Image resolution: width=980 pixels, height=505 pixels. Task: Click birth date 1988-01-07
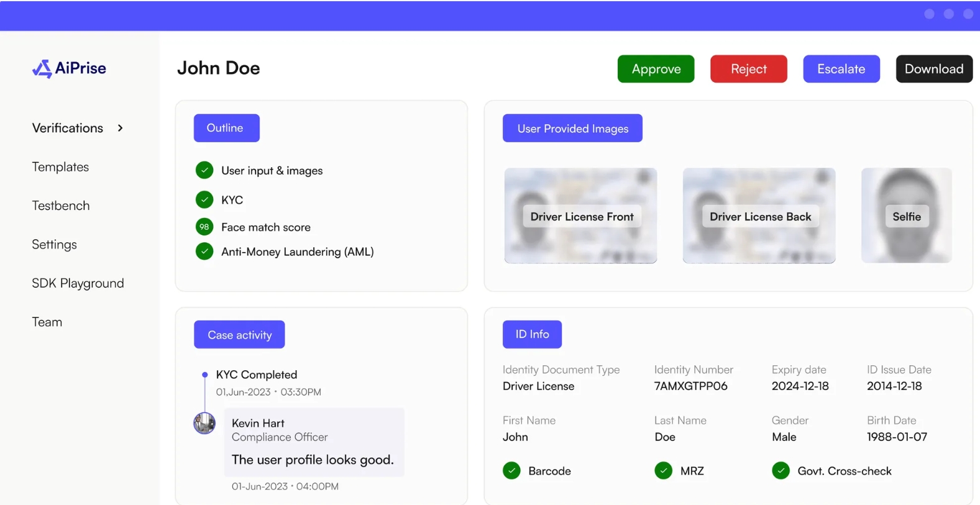click(897, 437)
